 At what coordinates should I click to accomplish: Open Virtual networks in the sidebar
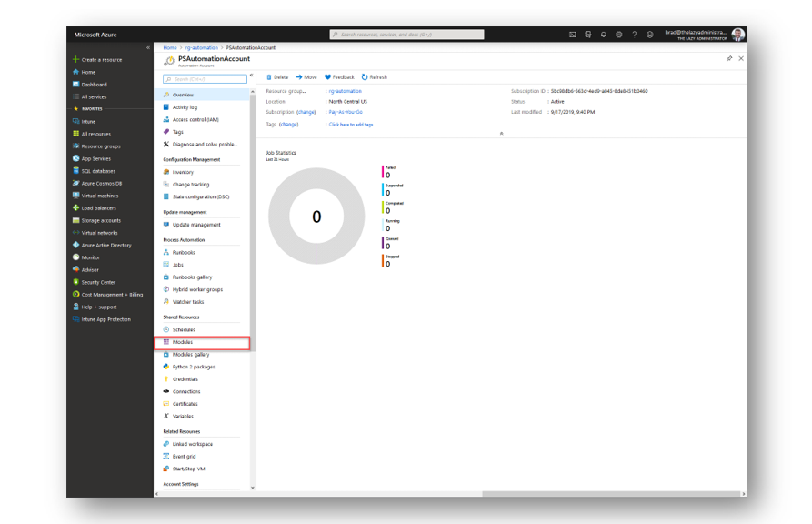95,233
